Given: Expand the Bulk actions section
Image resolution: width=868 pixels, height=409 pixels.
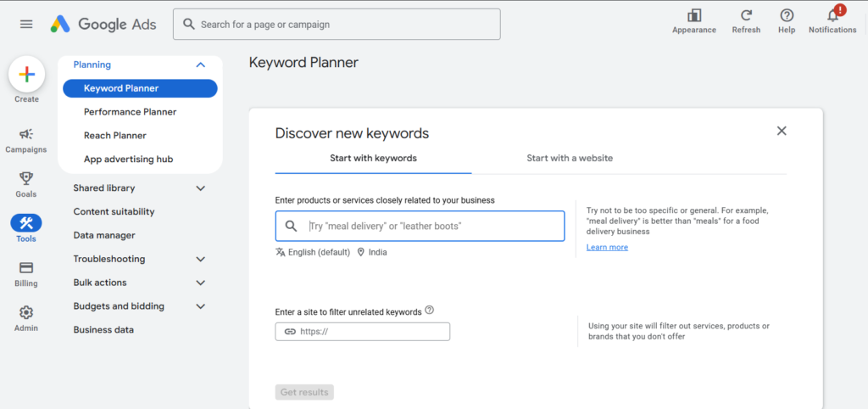Looking at the screenshot, I should (x=201, y=283).
